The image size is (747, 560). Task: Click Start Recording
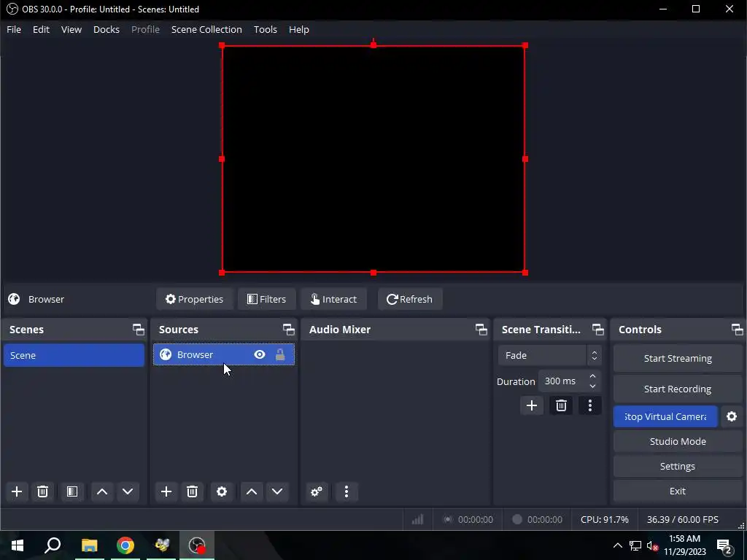click(x=678, y=389)
